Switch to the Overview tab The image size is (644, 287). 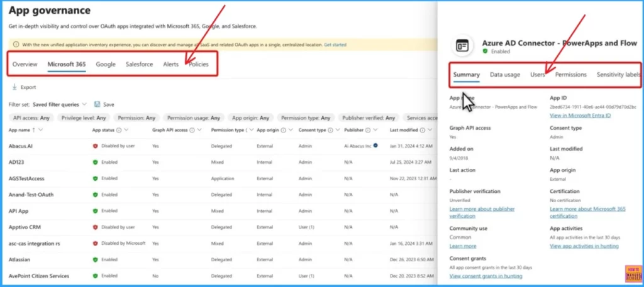coord(25,64)
